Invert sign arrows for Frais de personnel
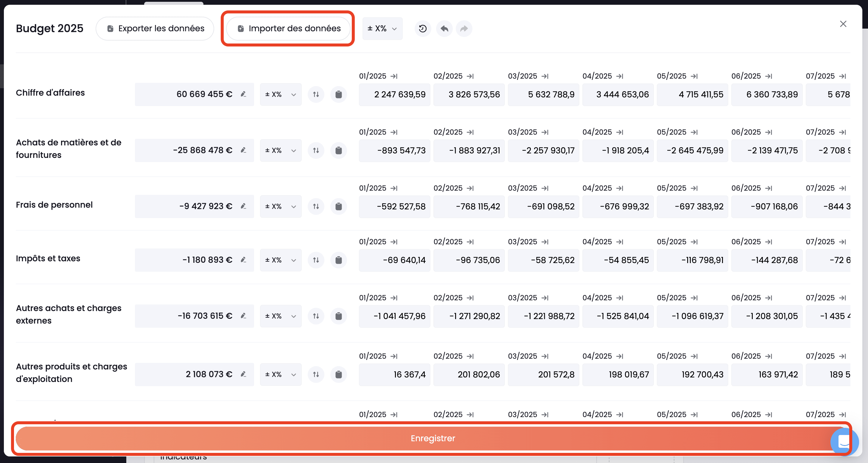This screenshot has width=868, height=463. [x=316, y=206]
